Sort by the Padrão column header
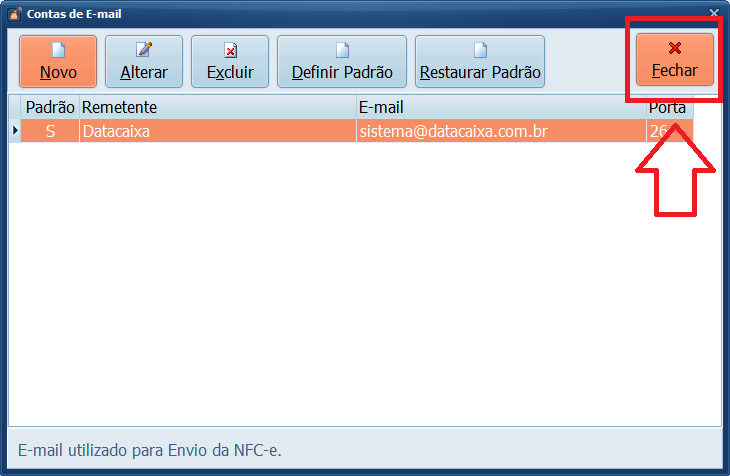Screen dimensions: 730x476 pyautogui.click(x=50, y=107)
